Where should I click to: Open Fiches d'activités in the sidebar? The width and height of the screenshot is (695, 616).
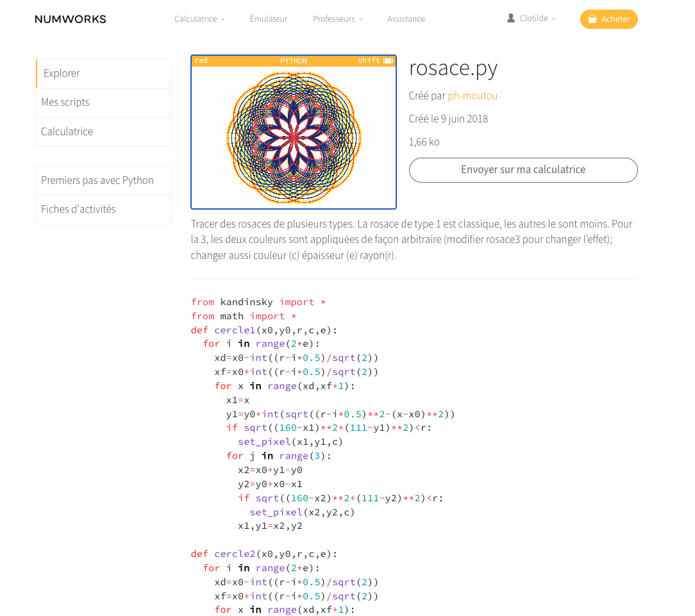pyautogui.click(x=104, y=209)
